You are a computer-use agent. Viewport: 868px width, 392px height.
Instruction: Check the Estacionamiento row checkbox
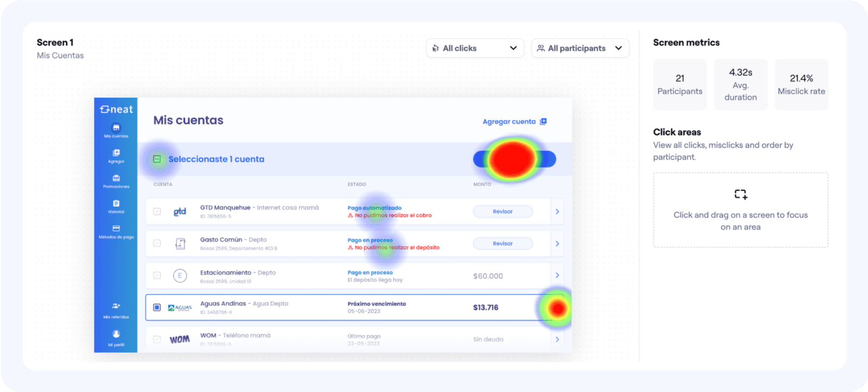click(157, 276)
